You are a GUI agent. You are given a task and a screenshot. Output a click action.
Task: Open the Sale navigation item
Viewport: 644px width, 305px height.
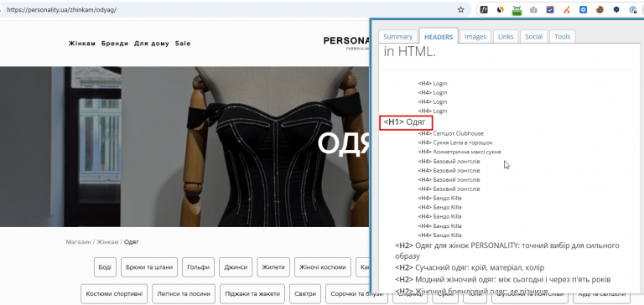coord(183,44)
